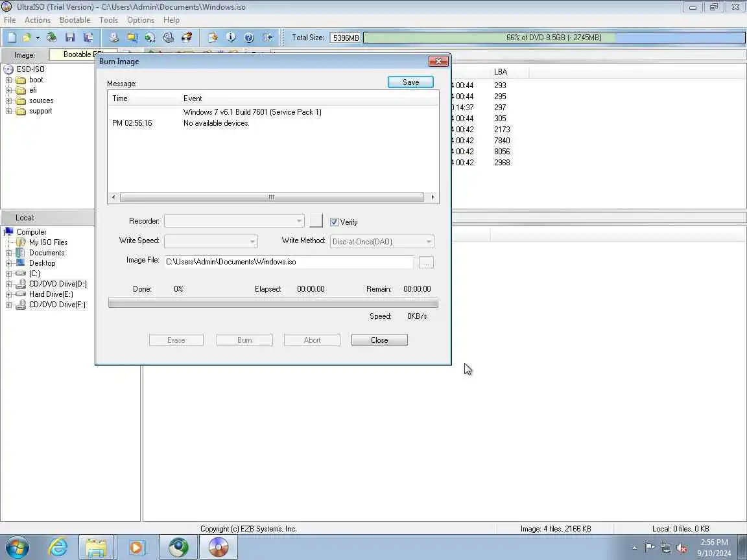Click the Close button in Burn Image dialog
This screenshot has width=747, height=560.
[379, 340]
